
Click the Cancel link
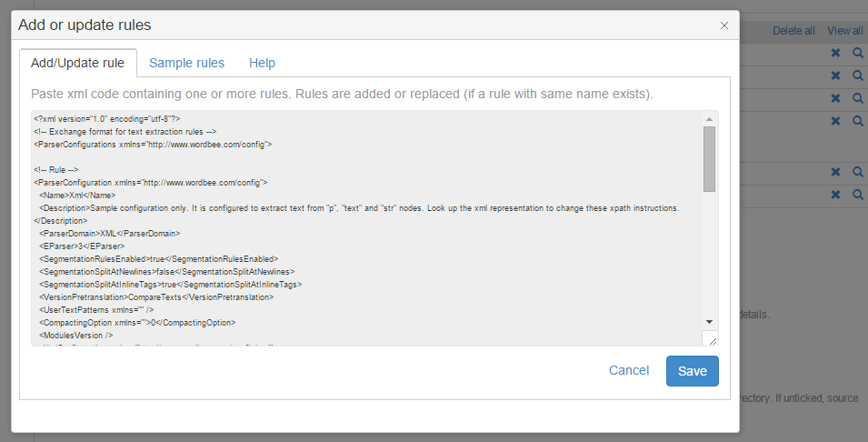pos(629,370)
